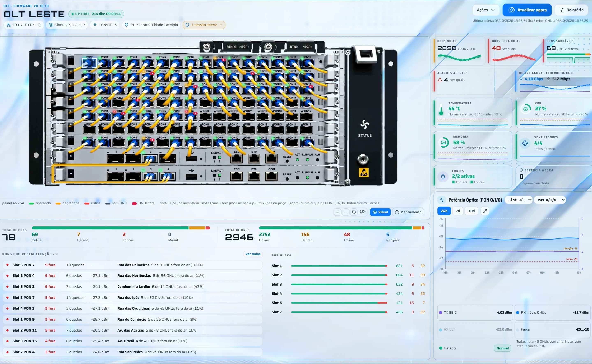
Task: Click the memory gauge icon
Action: click(443, 143)
